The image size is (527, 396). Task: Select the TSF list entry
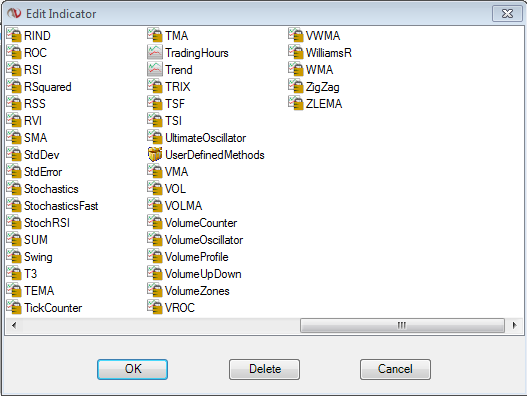click(175, 104)
